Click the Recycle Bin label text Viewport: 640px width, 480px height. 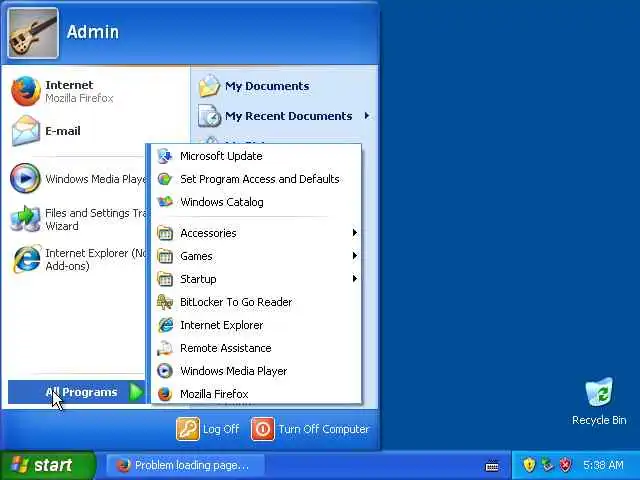click(599, 420)
